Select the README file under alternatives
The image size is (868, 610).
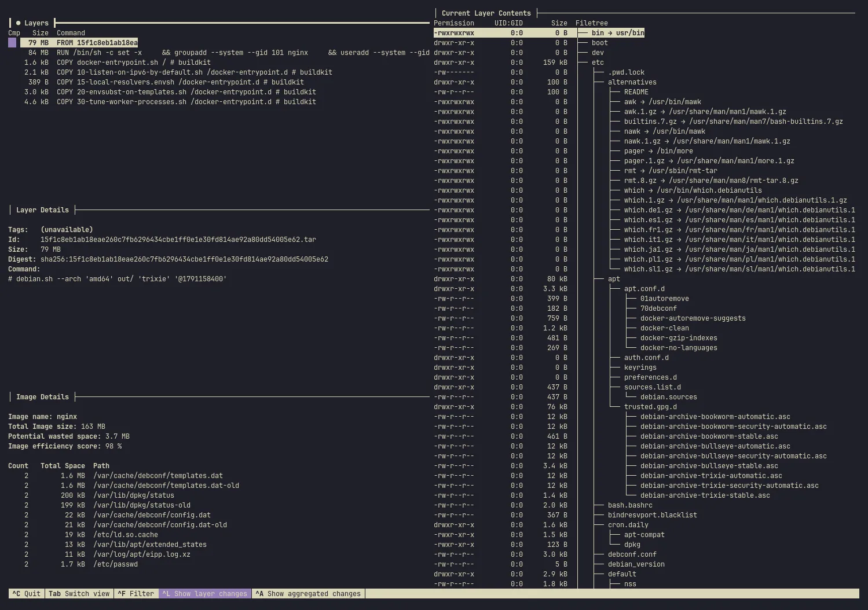pos(636,92)
